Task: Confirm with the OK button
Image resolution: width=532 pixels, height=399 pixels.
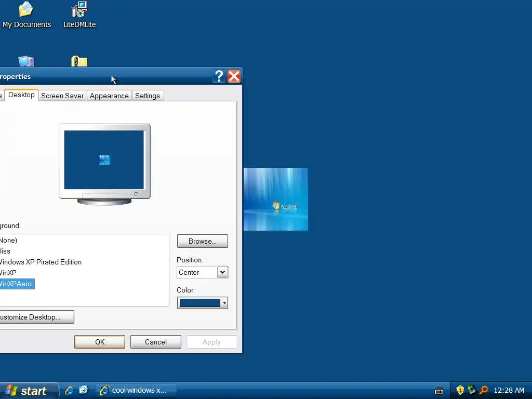Action: pos(100,342)
